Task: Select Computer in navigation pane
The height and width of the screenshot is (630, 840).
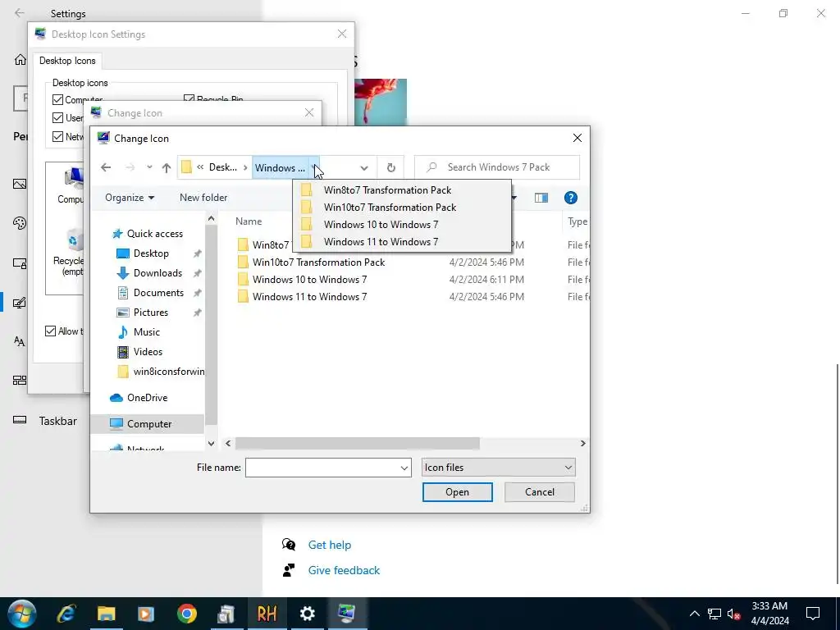Action: tap(149, 424)
